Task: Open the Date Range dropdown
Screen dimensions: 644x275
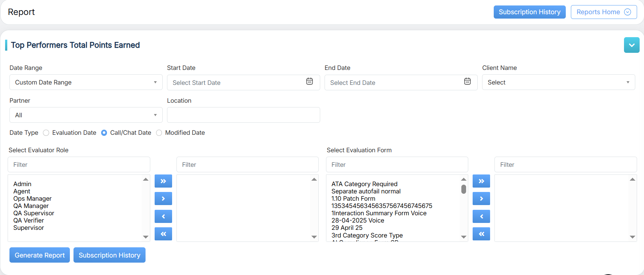Action: (x=86, y=82)
